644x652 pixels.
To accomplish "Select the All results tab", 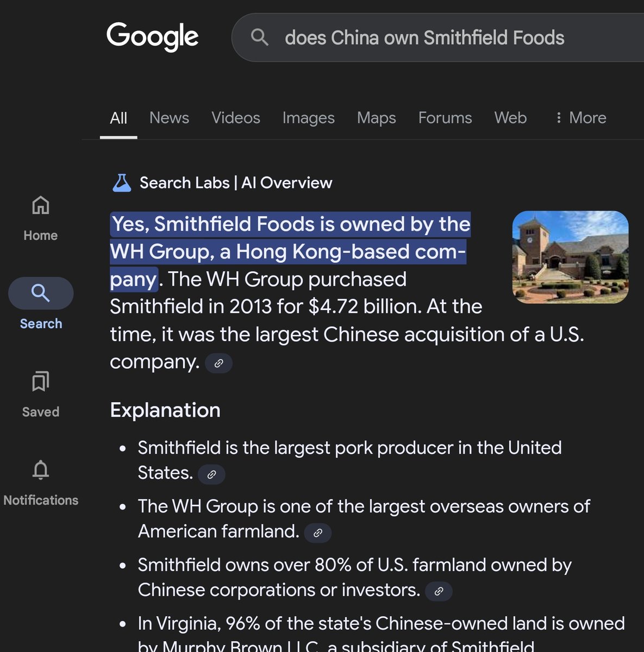I will (x=118, y=118).
